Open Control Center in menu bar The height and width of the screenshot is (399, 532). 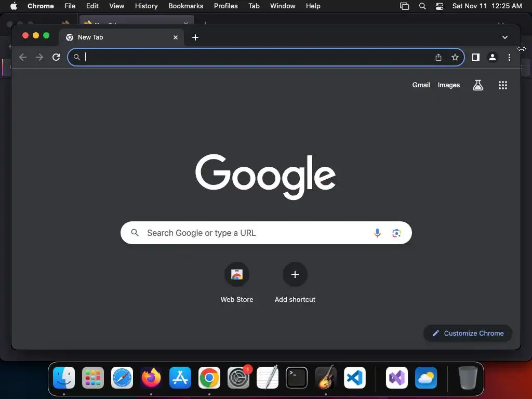(x=440, y=6)
